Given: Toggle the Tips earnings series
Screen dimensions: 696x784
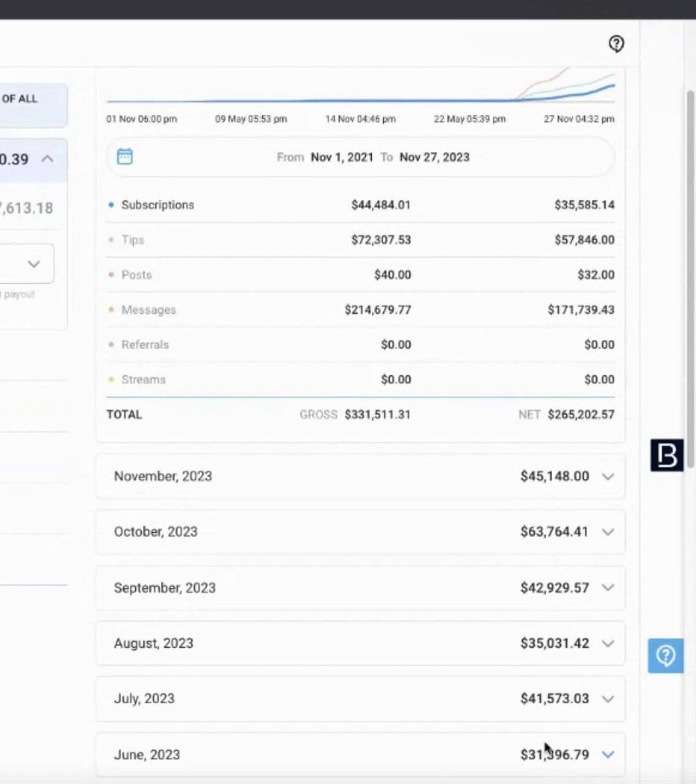Looking at the screenshot, I should coord(132,240).
